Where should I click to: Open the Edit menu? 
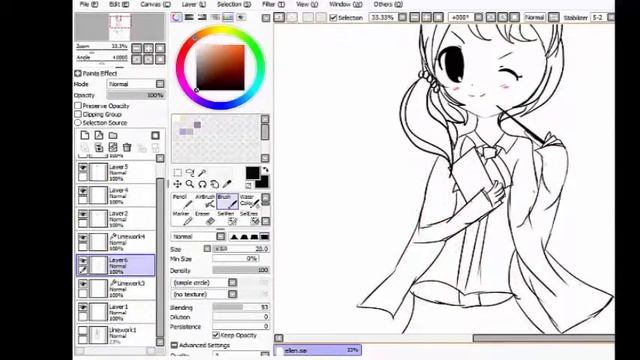[119, 4]
